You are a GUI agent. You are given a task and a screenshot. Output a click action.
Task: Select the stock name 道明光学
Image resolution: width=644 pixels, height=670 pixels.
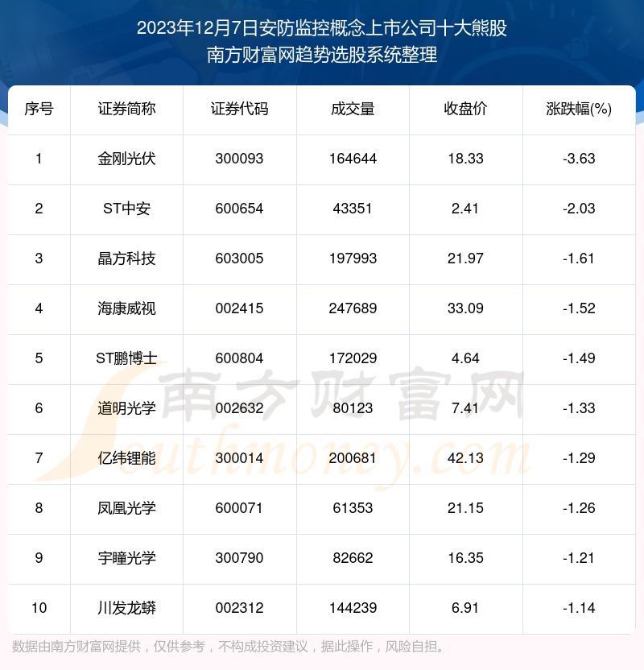[x=127, y=408]
